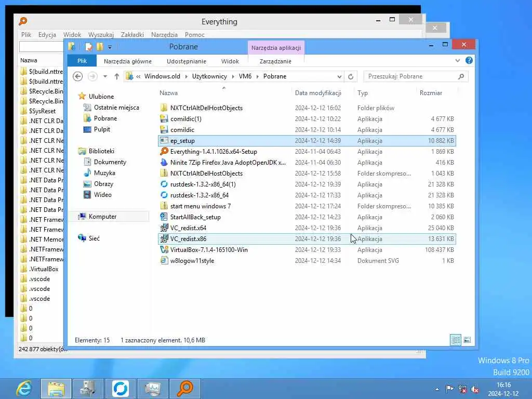The height and width of the screenshot is (399, 532).
Task: Click the search magnifier in Przeszukaj box
Action: pos(461,77)
